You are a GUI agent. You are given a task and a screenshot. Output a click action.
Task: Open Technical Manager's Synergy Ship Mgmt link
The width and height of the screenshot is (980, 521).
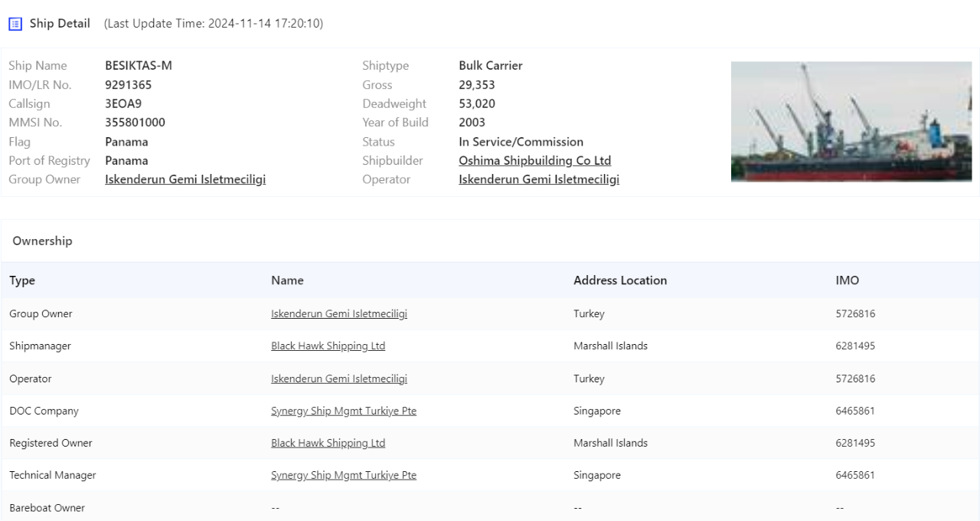click(343, 475)
